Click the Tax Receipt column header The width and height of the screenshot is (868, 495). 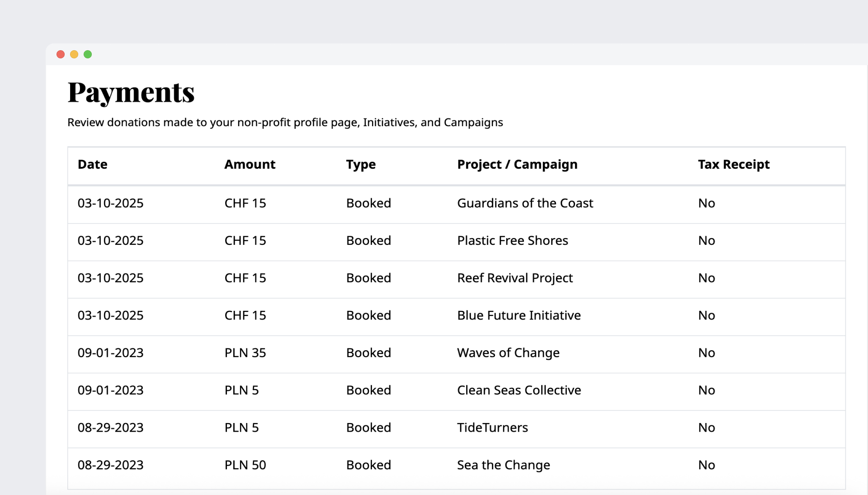click(x=733, y=164)
